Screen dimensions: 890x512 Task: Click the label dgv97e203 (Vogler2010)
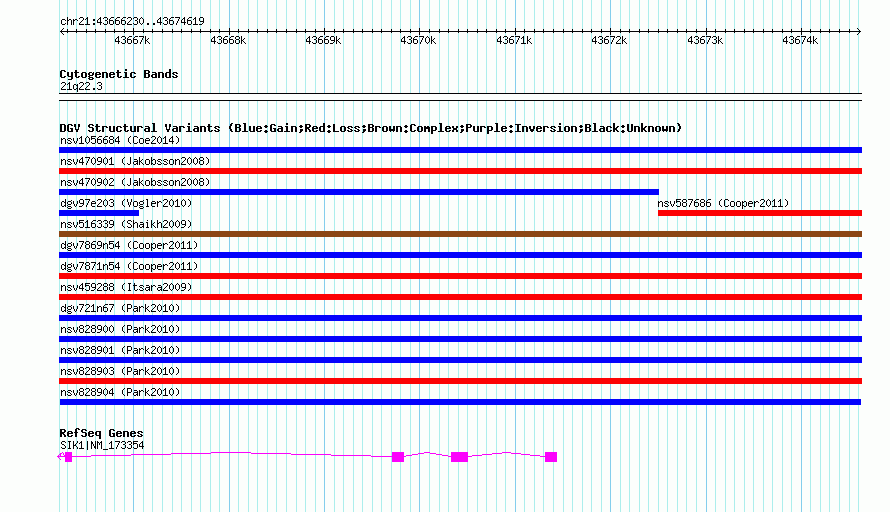(126, 203)
